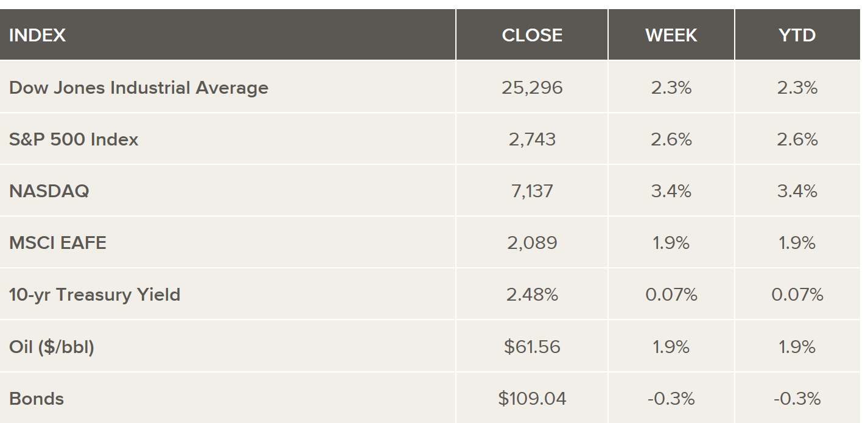The width and height of the screenshot is (868, 423).
Task: Select the Oil ($/bbl) row label
Action: (x=52, y=347)
